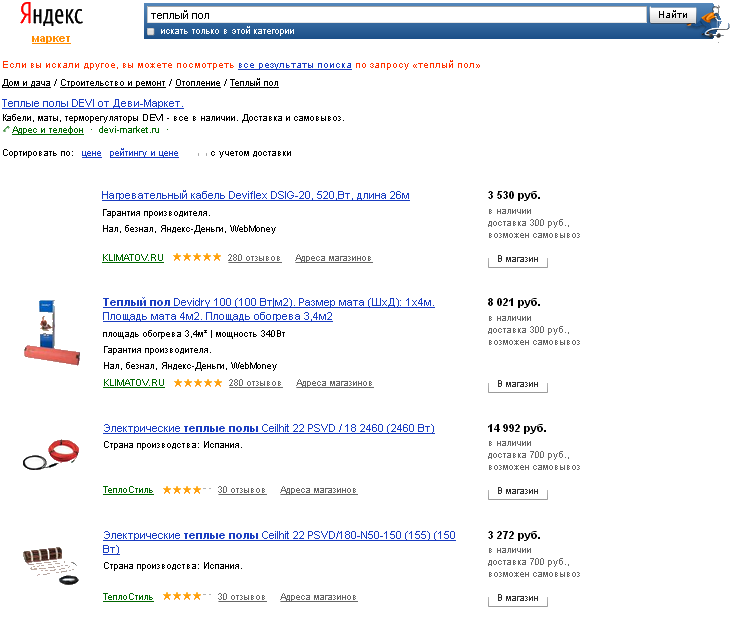Open 280 отзывов for Deviflex listing
The height and width of the screenshot is (631, 741).
click(254, 258)
